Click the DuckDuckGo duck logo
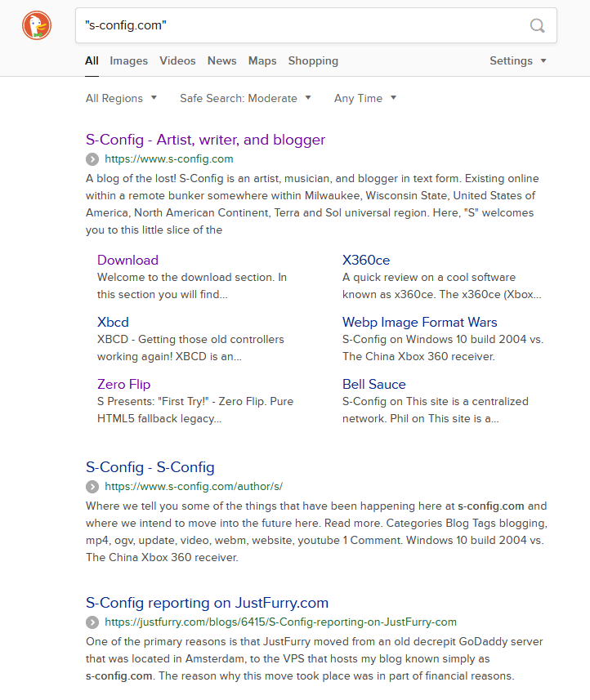This screenshot has width=590, height=700. tap(37, 25)
